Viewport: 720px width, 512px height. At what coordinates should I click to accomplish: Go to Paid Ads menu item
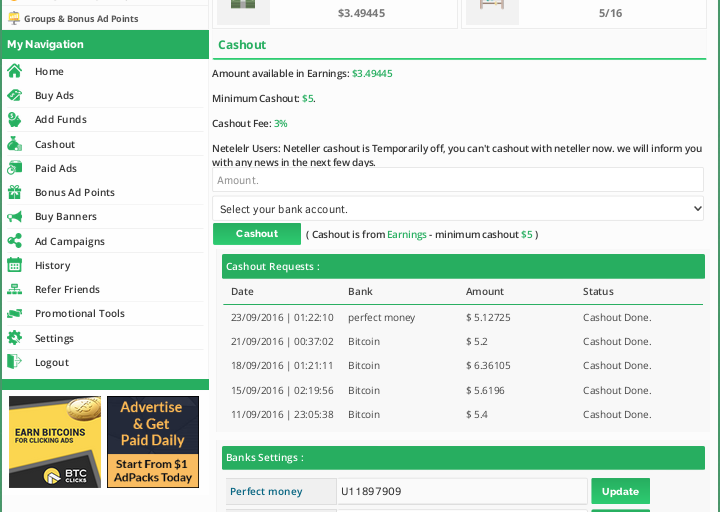[x=55, y=169]
